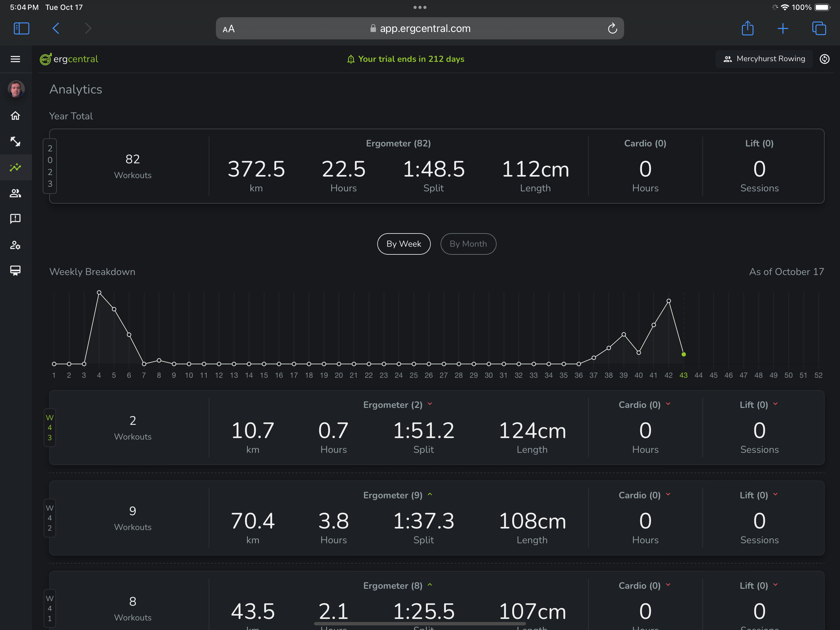Go to the Home page from the sidebar

point(15,116)
